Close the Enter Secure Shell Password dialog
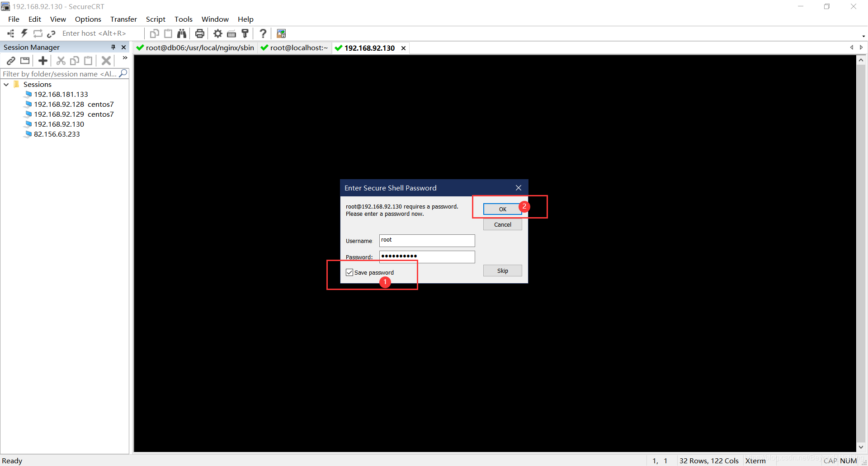This screenshot has width=868, height=466. point(519,188)
